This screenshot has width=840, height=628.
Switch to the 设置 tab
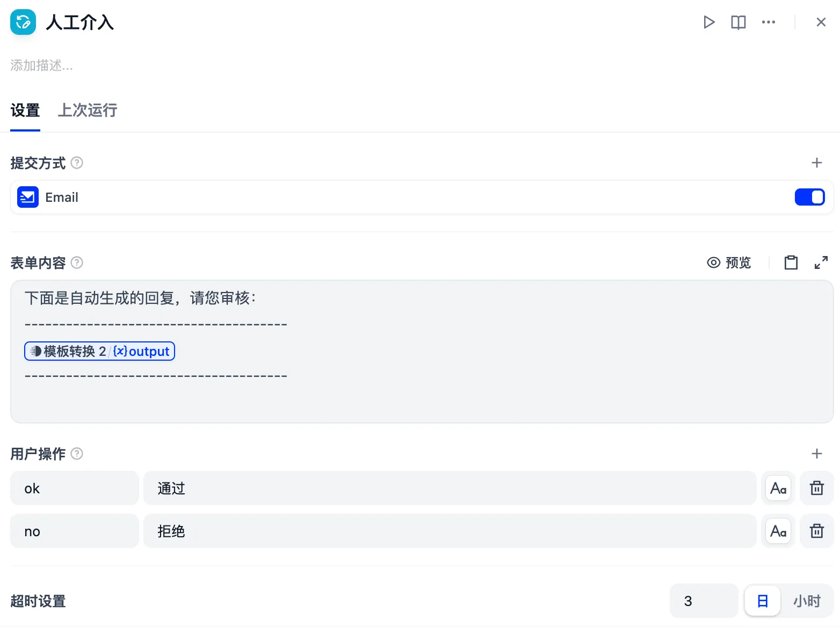(x=25, y=110)
